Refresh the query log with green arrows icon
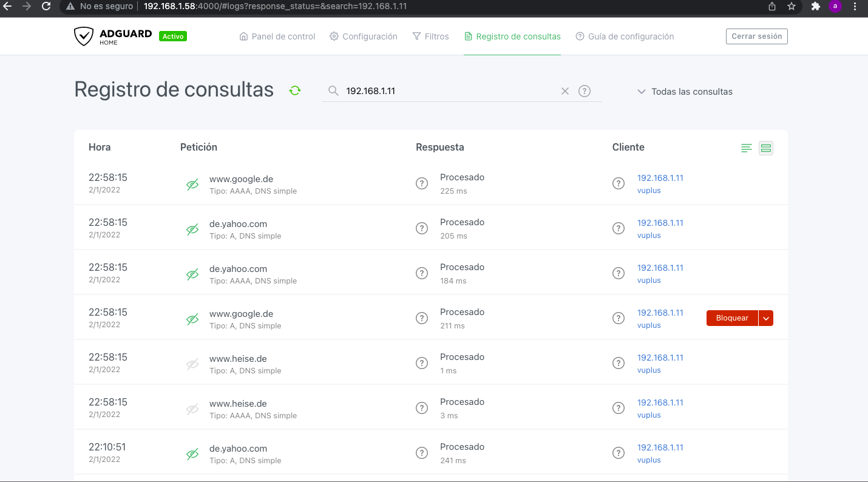Image resolution: width=868 pixels, height=482 pixels. tap(295, 90)
